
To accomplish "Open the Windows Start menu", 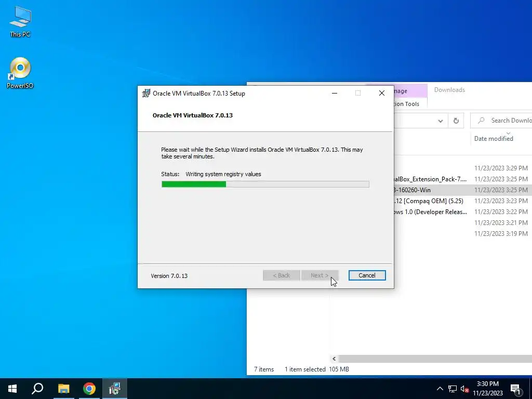I will (x=12, y=389).
